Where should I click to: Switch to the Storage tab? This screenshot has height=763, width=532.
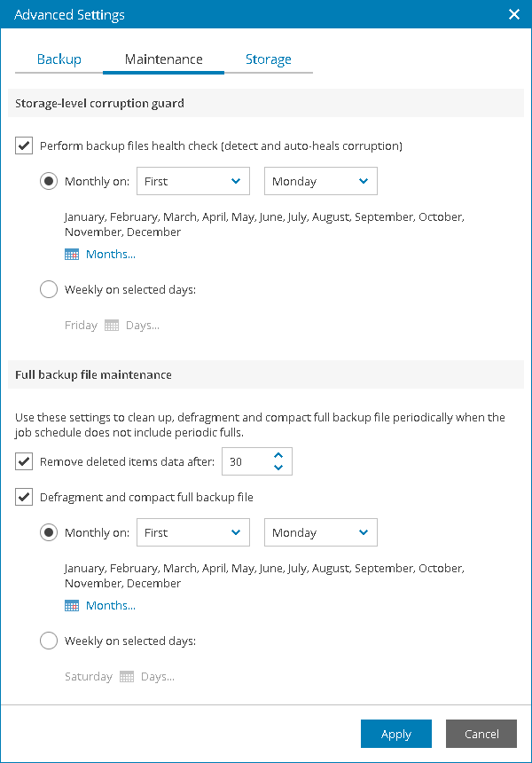click(x=268, y=59)
